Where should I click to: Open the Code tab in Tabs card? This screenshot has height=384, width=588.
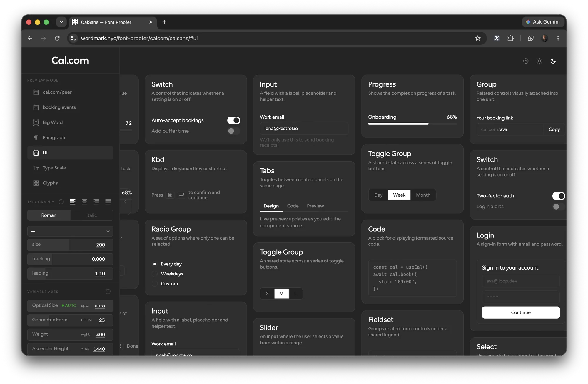(x=293, y=206)
